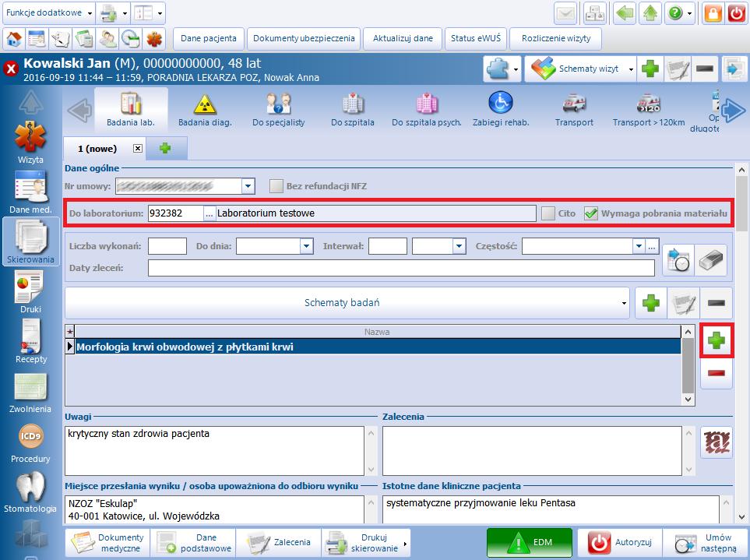Open the help question mark icon
The height and width of the screenshot is (560, 750).
[x=675, y=13]
